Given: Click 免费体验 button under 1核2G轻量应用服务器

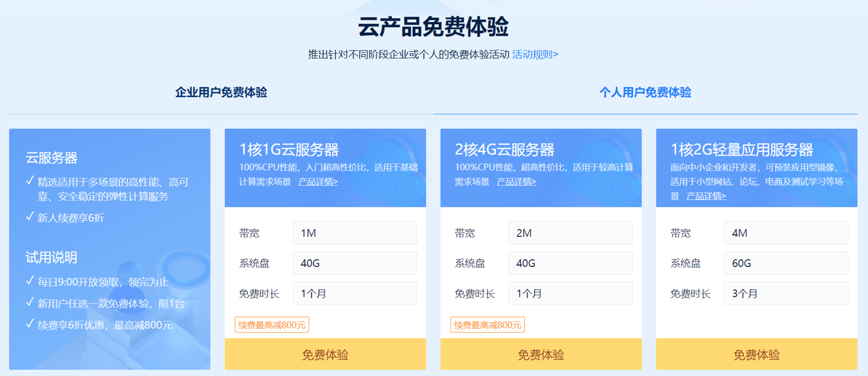Looking at the screenshot, I should pos(756,354).
